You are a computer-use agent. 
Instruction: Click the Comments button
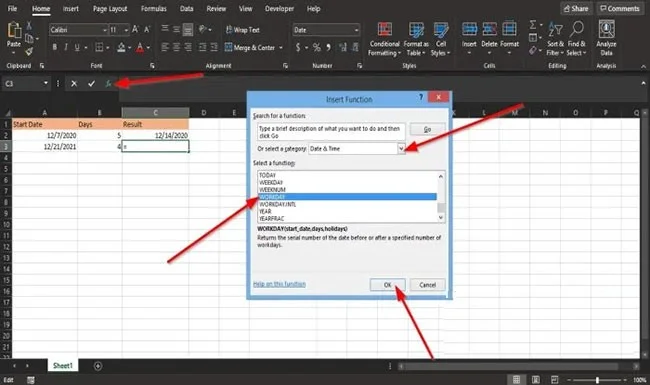[620, 8]
